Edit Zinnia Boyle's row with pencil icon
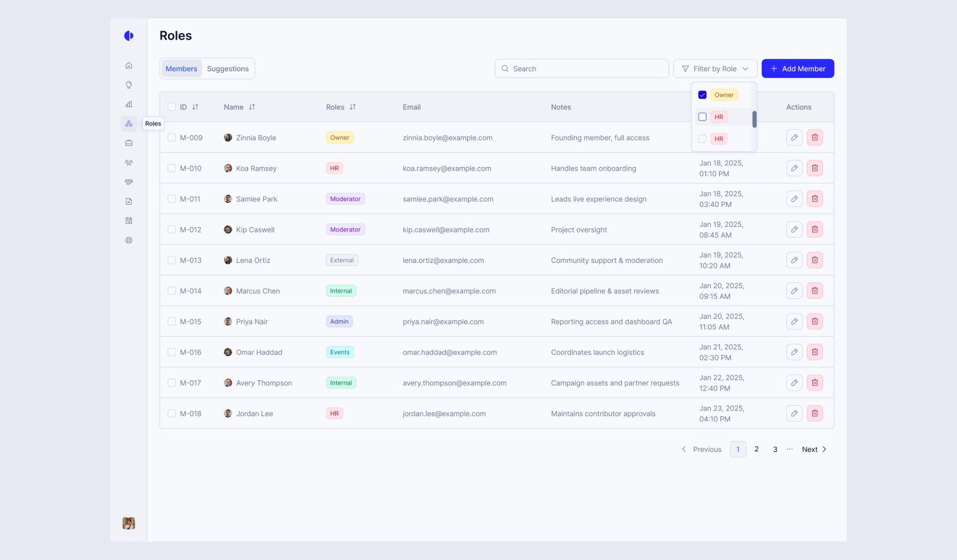Viewport: 957px width, 560px height. click(794, 138)
